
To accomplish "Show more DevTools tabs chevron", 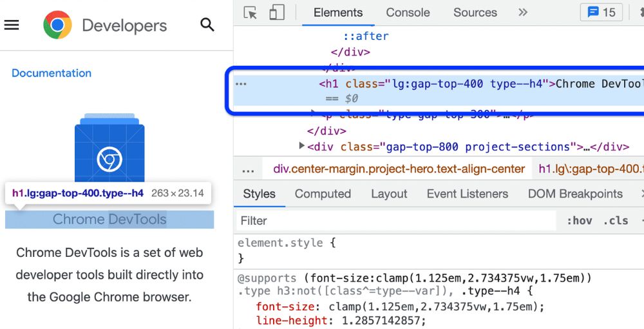I will (523, 13).
